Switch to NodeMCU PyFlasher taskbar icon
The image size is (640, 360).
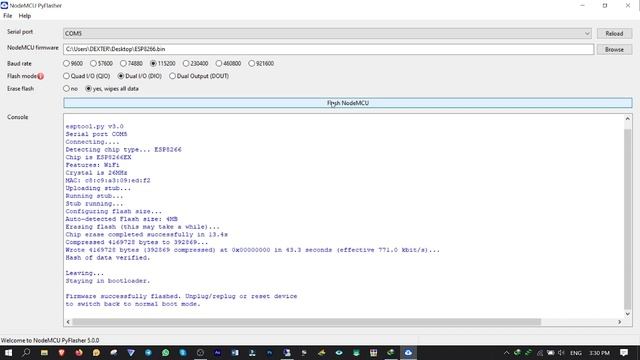(408, 353)
